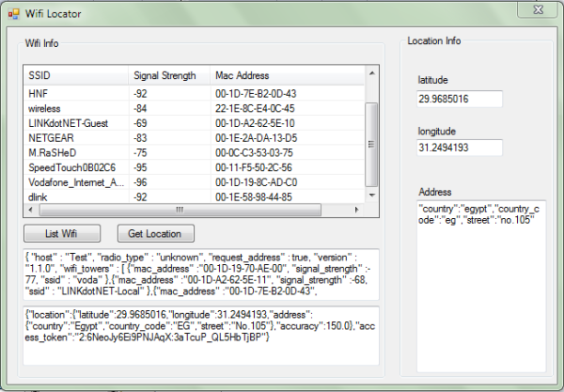Click MAC address 00-1E-2A-DA-13-D5
564x392 pixels.
click(256, 138)
